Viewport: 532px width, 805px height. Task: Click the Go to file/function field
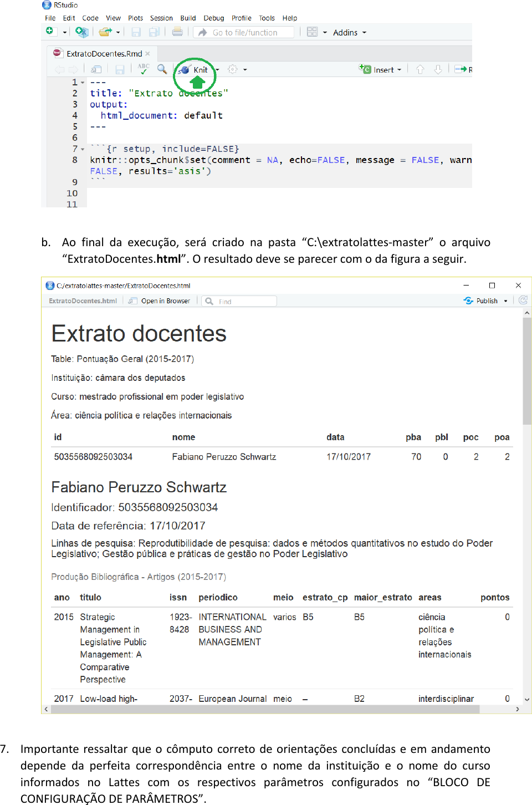click(244, 33)
